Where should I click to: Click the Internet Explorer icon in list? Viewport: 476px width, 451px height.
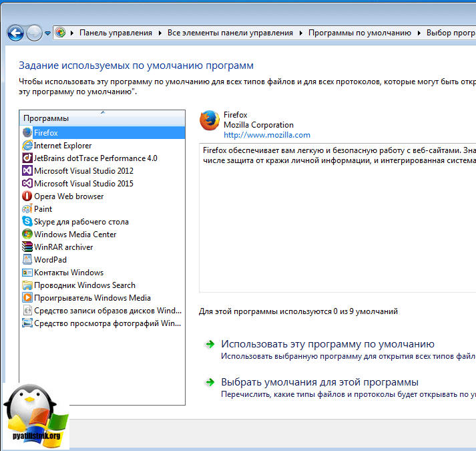coord(27,145)
